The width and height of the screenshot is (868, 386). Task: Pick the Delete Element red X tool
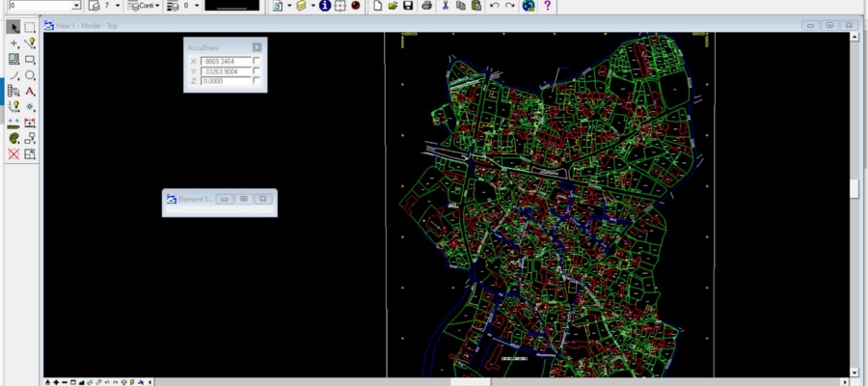click(x=14, y=153)
